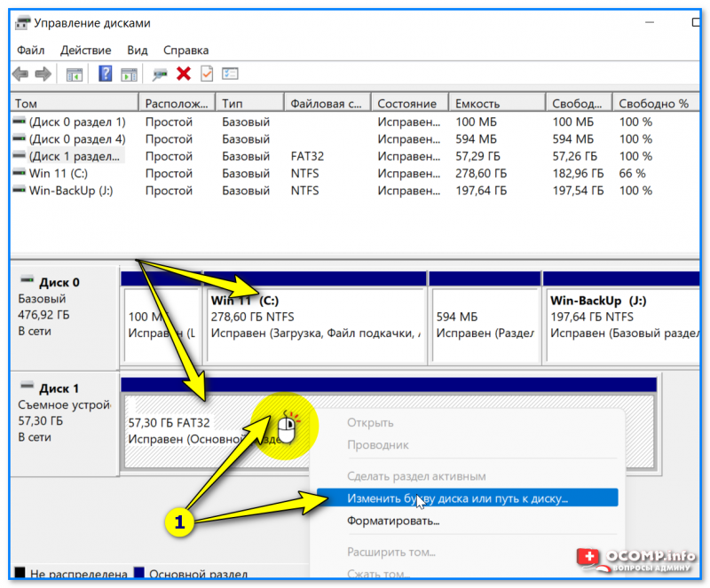The image size is (710, 588).
Task: Open the Действие menu
Action: point(85,50)
